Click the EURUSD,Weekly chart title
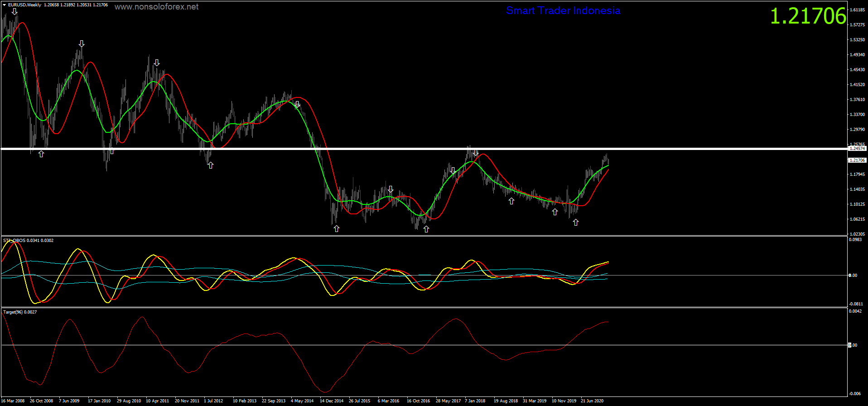The width and height of the screenshot is (868, 406). (x=24, y=5)
